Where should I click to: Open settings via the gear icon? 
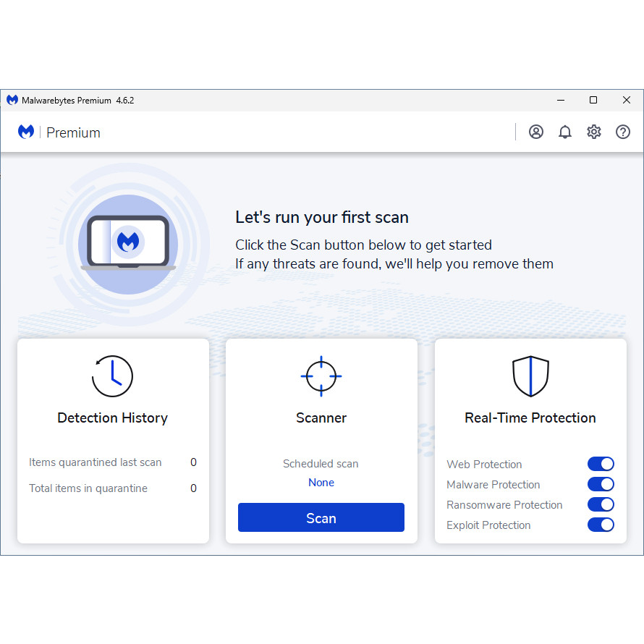[x=593, y=132]
